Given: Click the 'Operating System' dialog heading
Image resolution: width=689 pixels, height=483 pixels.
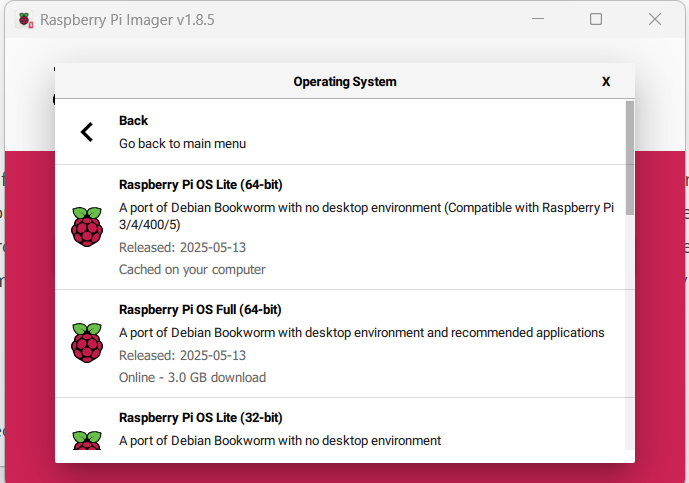Looking at the screenshot, I should (x=345, y=82).
